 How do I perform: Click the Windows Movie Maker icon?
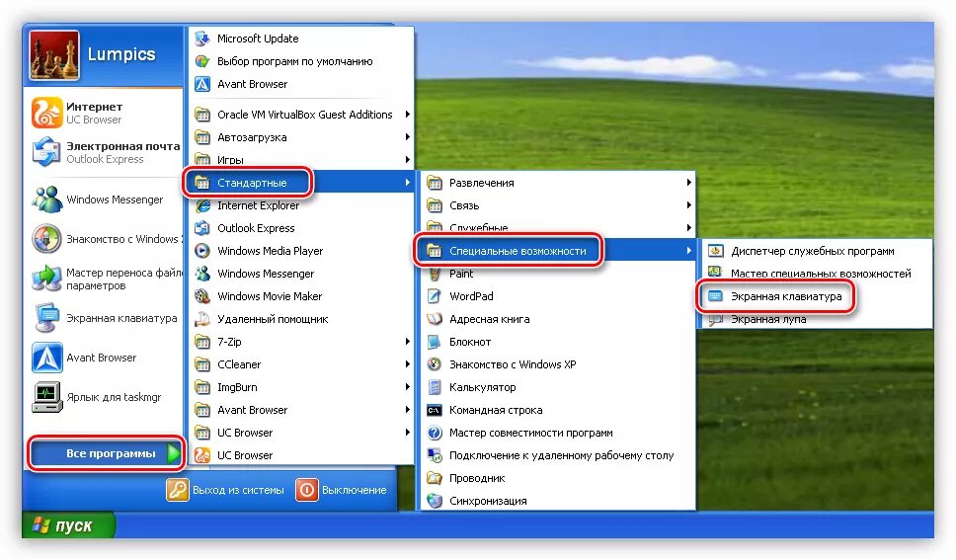[x=201, y=296]
